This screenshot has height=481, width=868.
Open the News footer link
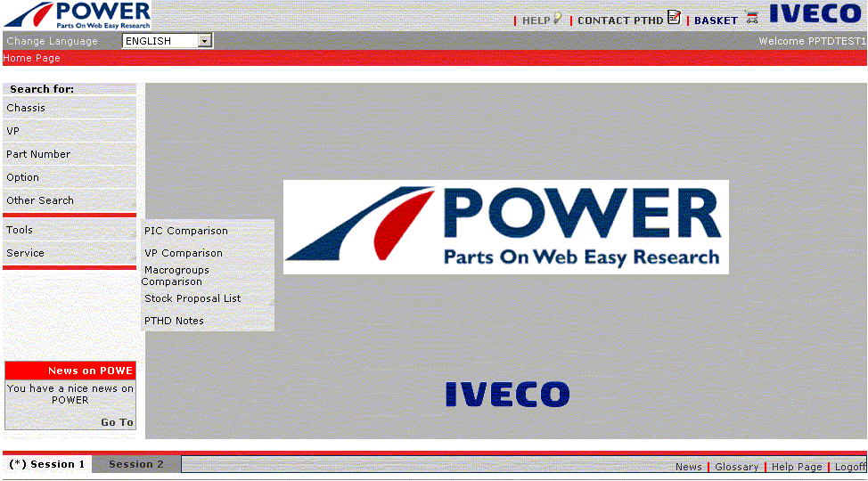tap(689, 467)
